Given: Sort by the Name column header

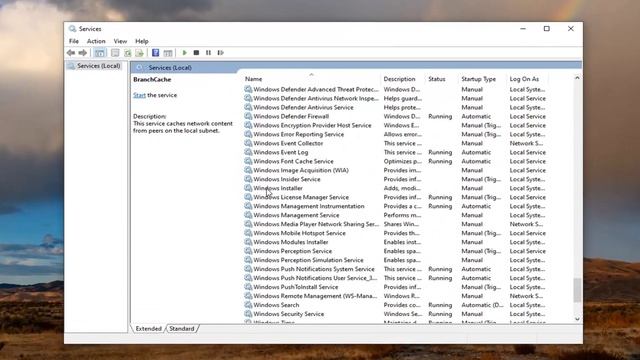Looking at the screenshot, I should tap(311, 79).
